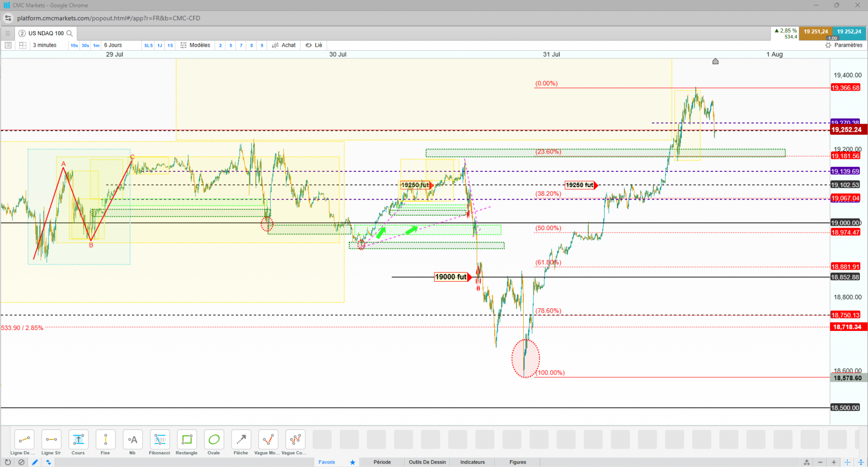Click the undo rotate arrow icon
Image resolution: width=868 pixels, height=467 pixels.
pyautogui.click(x=8, y=462)
